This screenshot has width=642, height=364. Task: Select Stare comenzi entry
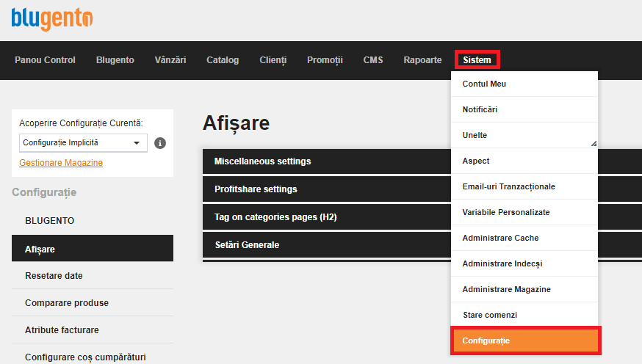[x=524, y=315]
